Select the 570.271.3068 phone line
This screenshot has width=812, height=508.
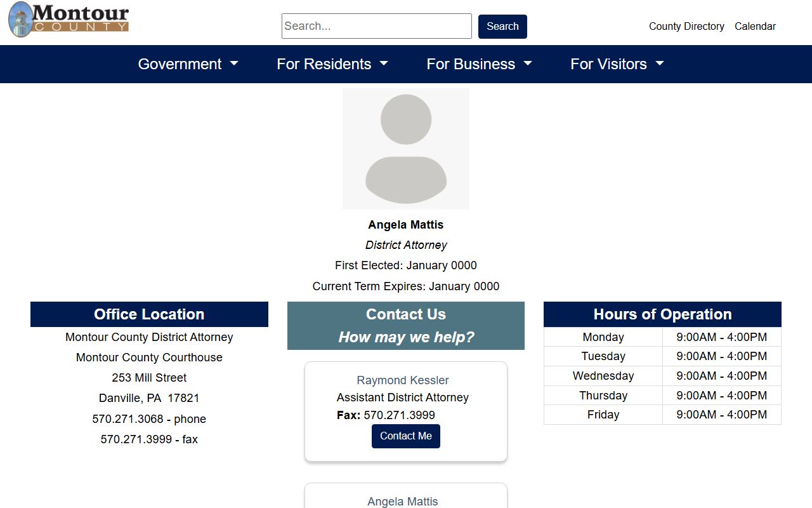(x=149, y=419)
